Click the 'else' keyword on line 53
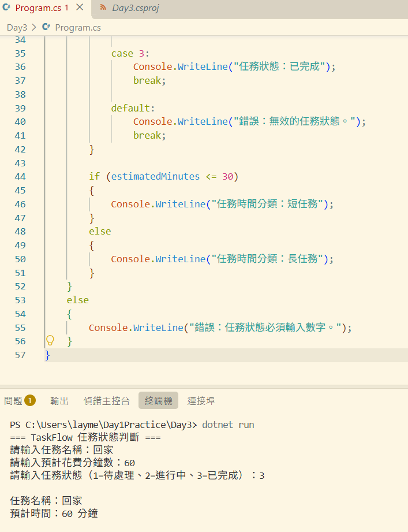The width and height of the screenshot is (408, 532). point(77,300)
